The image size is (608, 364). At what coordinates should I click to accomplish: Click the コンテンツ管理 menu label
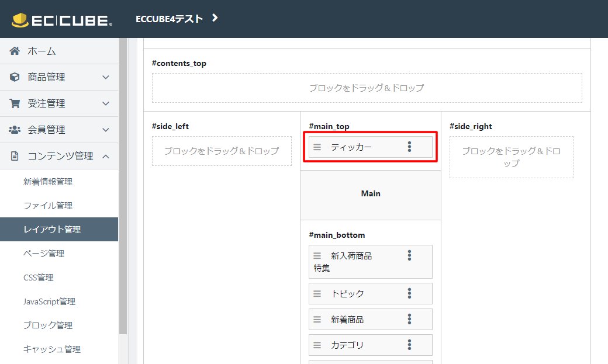coord(60,156)
